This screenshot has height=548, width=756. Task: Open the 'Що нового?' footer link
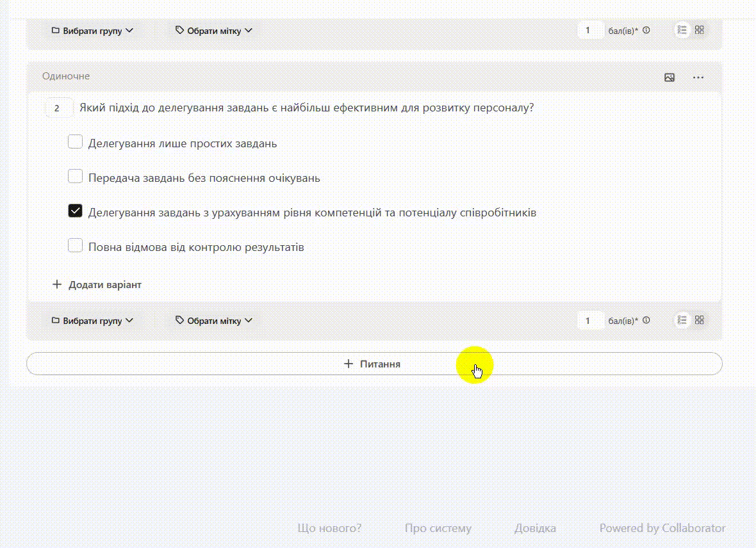click(329, 528)
